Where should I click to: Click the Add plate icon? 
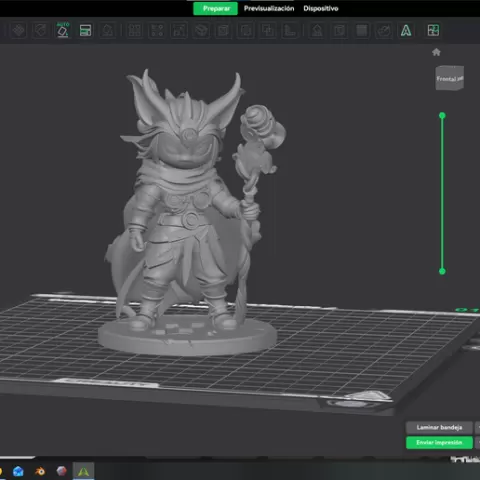coord(41,31)
